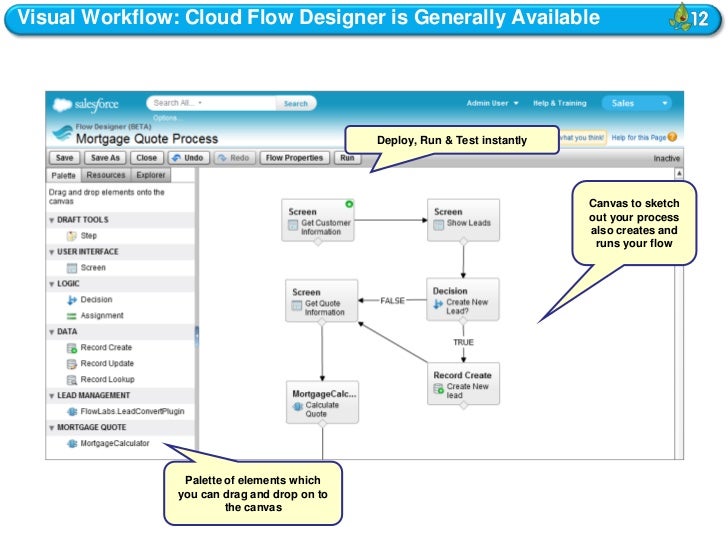Select the Get Customer Information screen node
The image size is (728, 546).
(x=318, y=221)
